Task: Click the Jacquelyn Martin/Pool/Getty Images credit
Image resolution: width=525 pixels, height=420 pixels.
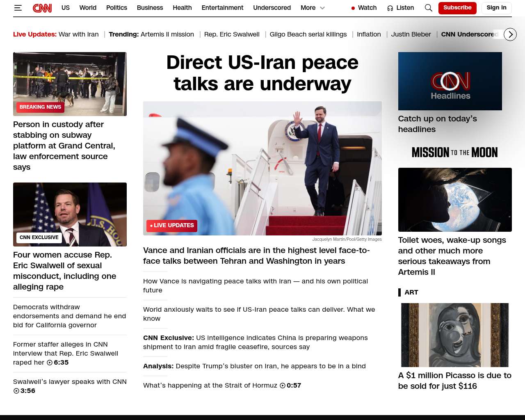Action: pos(347,239)
